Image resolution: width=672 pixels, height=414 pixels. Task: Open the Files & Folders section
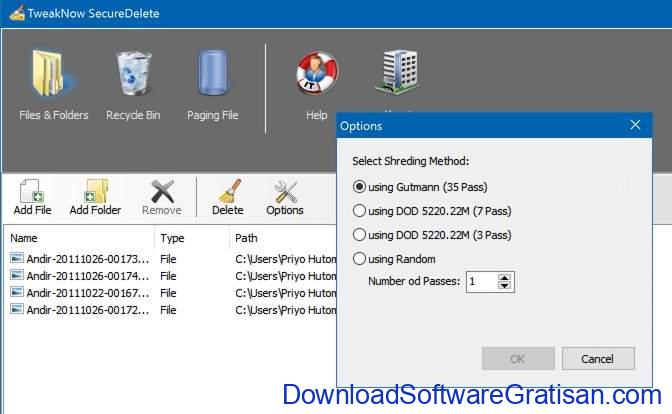(53, 84)
